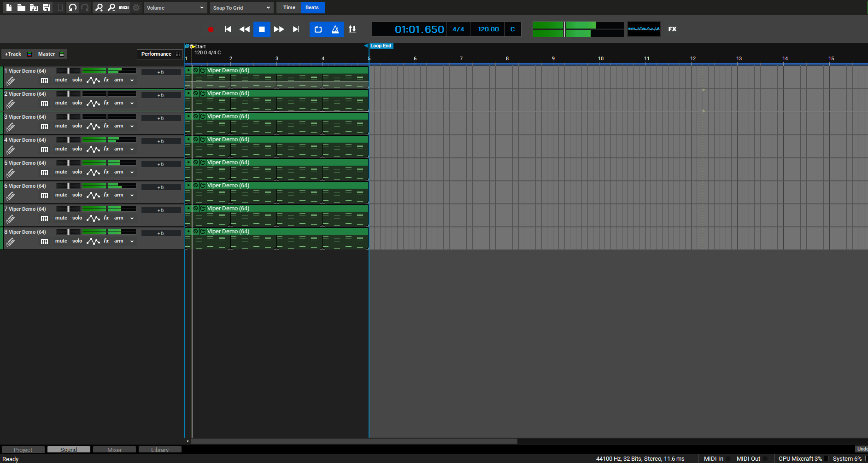Viewport: 868px width, 463px height.
Task: Rewind to the project start
Action: pos(228,29)
